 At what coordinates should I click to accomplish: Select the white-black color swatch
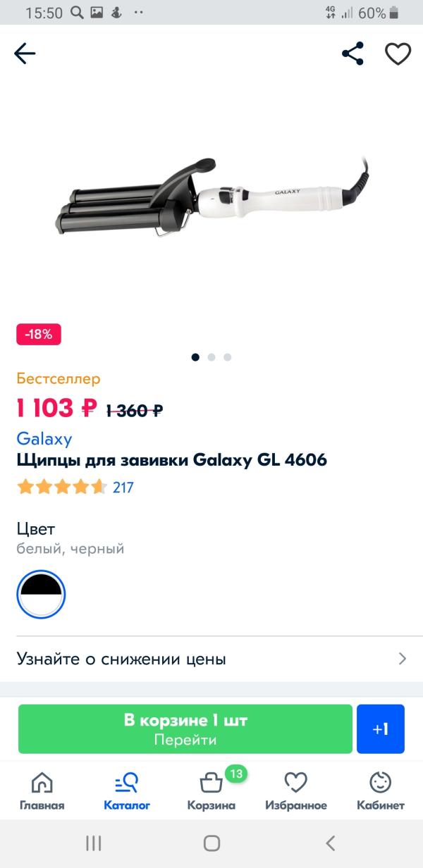(x=41, y=594)
